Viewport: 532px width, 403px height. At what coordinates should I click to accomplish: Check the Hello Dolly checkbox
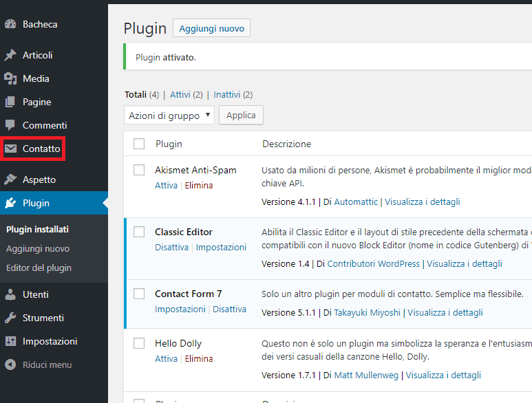coord(139,343)
